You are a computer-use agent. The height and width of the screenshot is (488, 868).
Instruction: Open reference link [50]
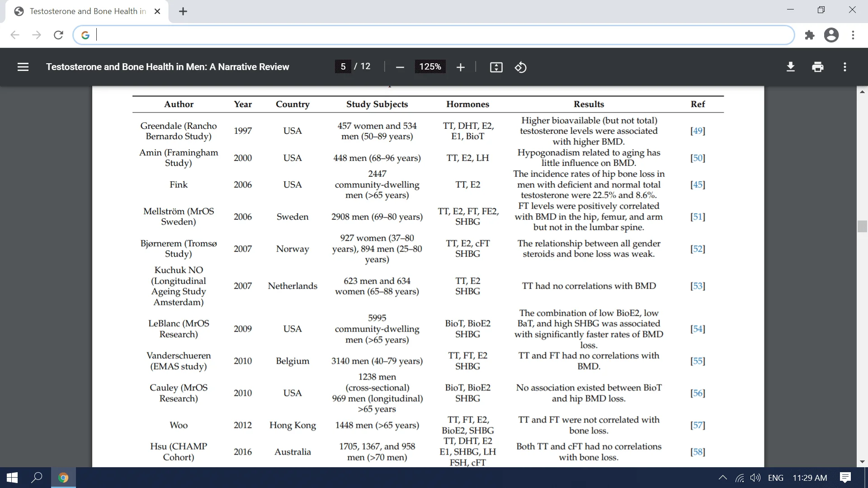coord(698,158)
